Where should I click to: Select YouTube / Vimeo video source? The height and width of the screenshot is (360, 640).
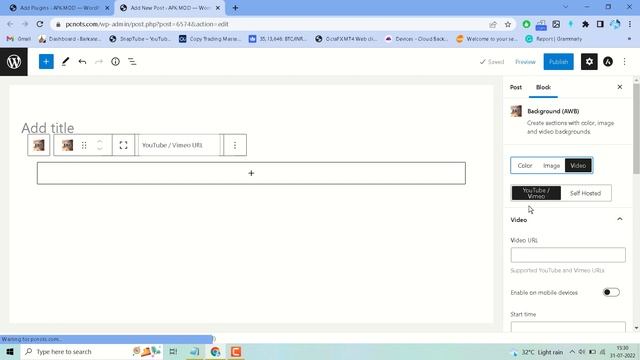[536, 193]
